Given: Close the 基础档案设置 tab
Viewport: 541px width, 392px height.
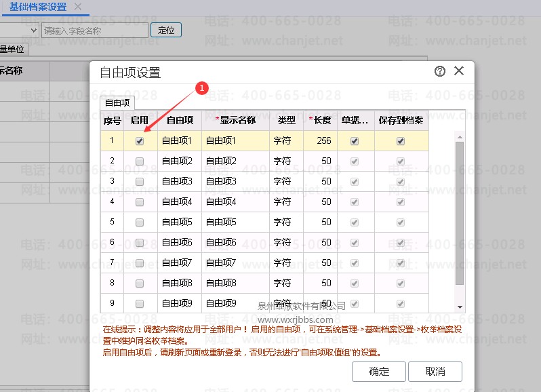Looking at the screenshot, I should click(78, 7).
